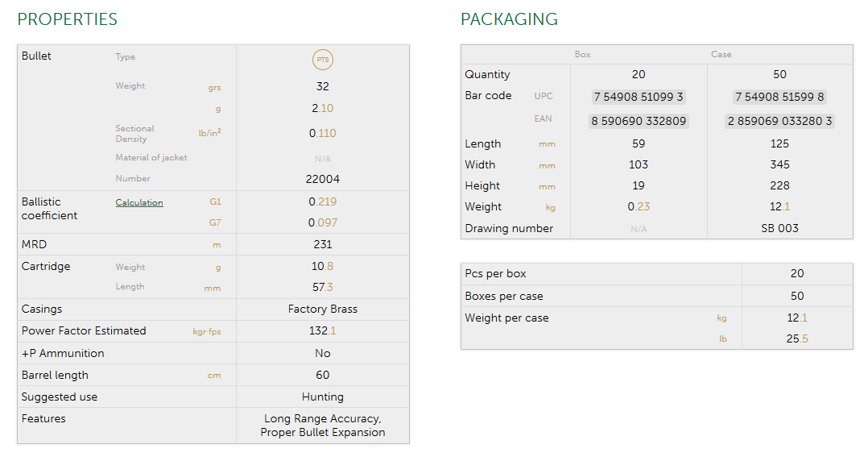Click the Factory Brass casings value
The width and height of the screenshot is (868, 461).
point(323,309)
